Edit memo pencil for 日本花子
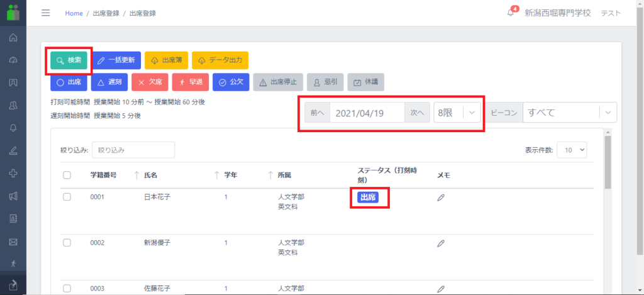This screenshot has height=295, width=644. click(x=441, y=198)
